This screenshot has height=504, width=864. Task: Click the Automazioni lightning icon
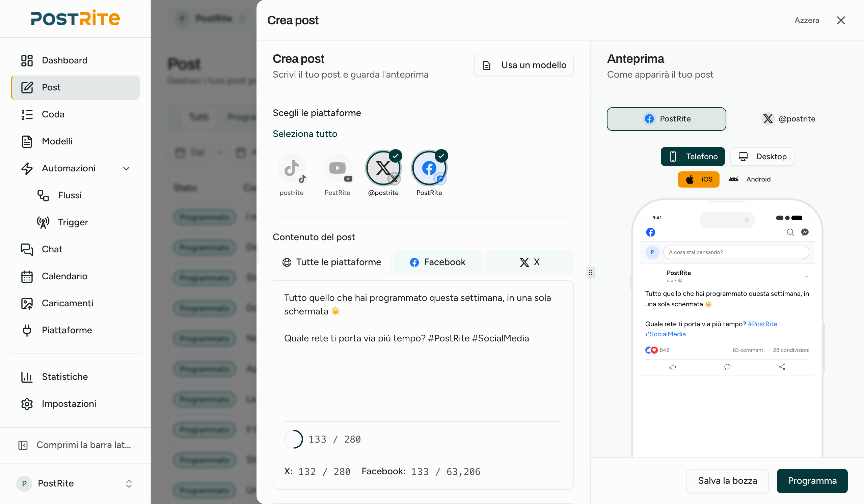click(27, 168)
